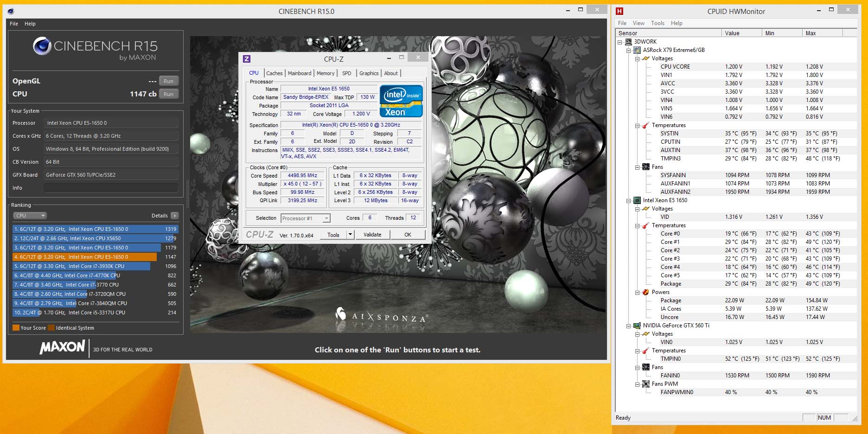Open HWMonitor Tools menu
This screenshot has width=868, height=434.
657,23
